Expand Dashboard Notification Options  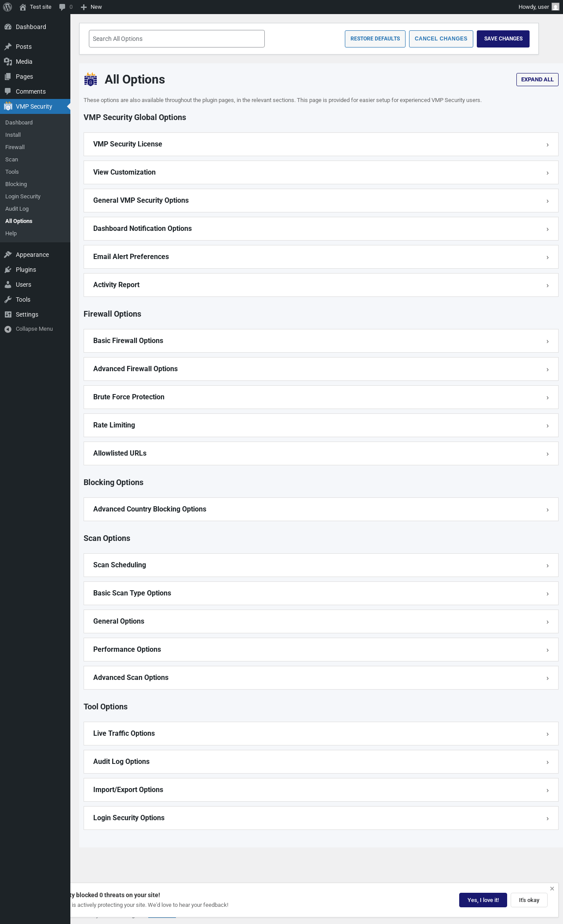point(321,229)
